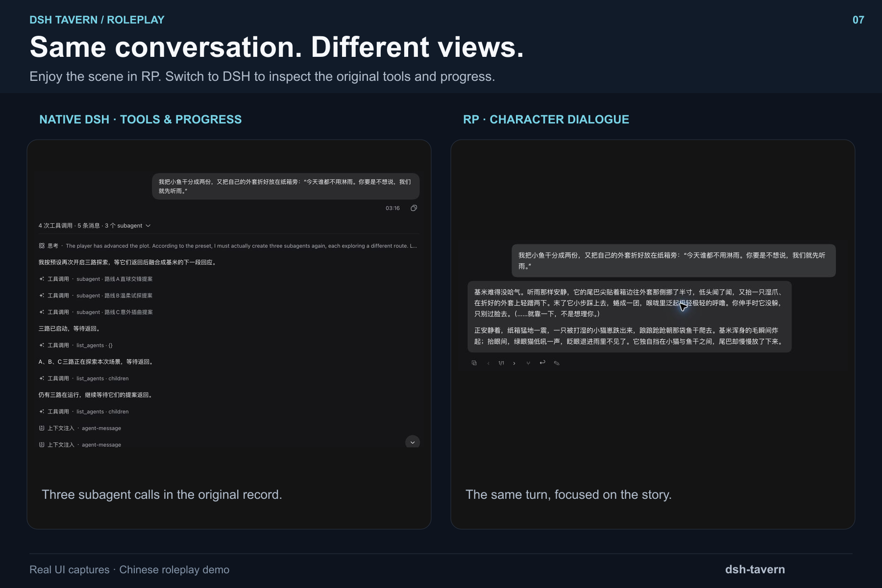Copy the user message next to 03:16
Viewport: 882px width, 588px height.
414,208
